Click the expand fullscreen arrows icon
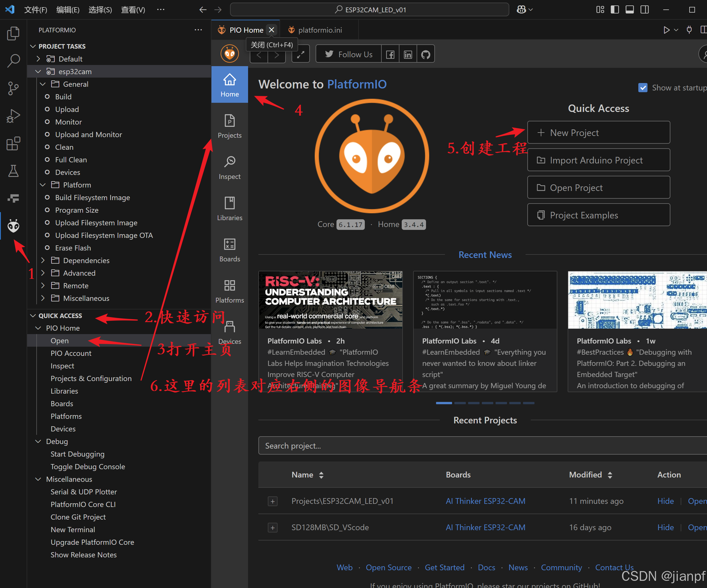This screenshot has height=588, width=707. [301, 54]
